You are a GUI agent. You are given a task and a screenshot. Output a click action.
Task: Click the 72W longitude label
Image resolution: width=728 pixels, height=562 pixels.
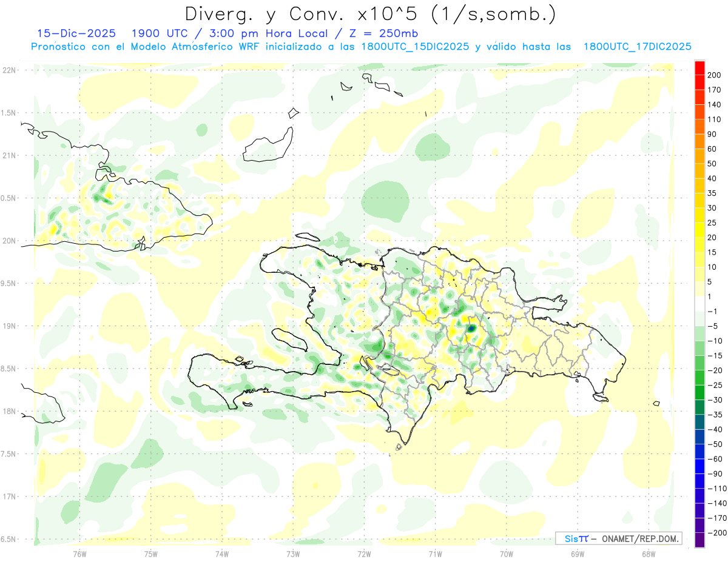[x=364, y=554]
